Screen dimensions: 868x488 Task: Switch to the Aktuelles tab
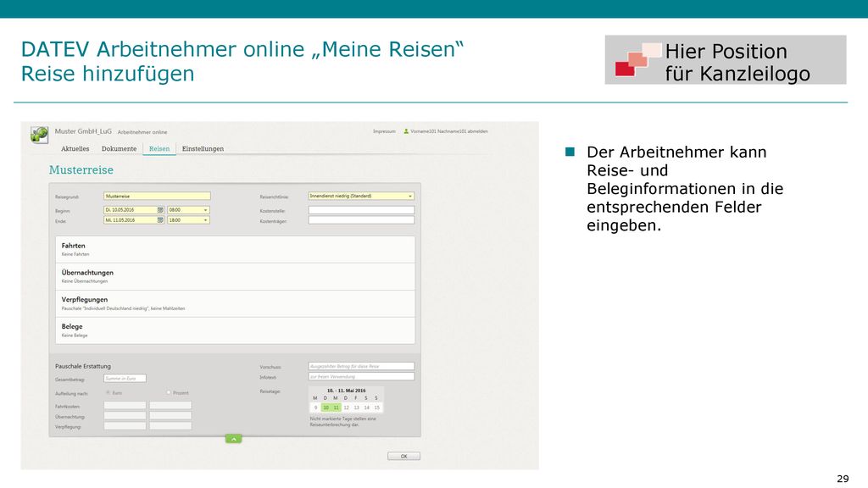[x=75, y=149]
